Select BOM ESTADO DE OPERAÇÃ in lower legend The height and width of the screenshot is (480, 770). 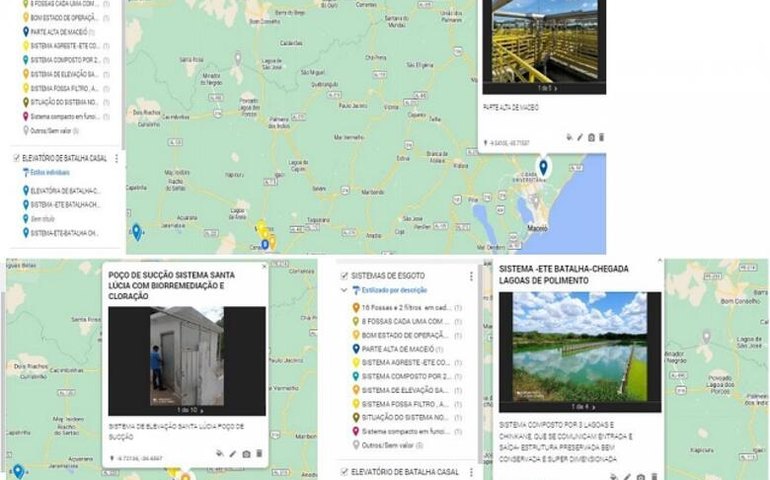407,335
